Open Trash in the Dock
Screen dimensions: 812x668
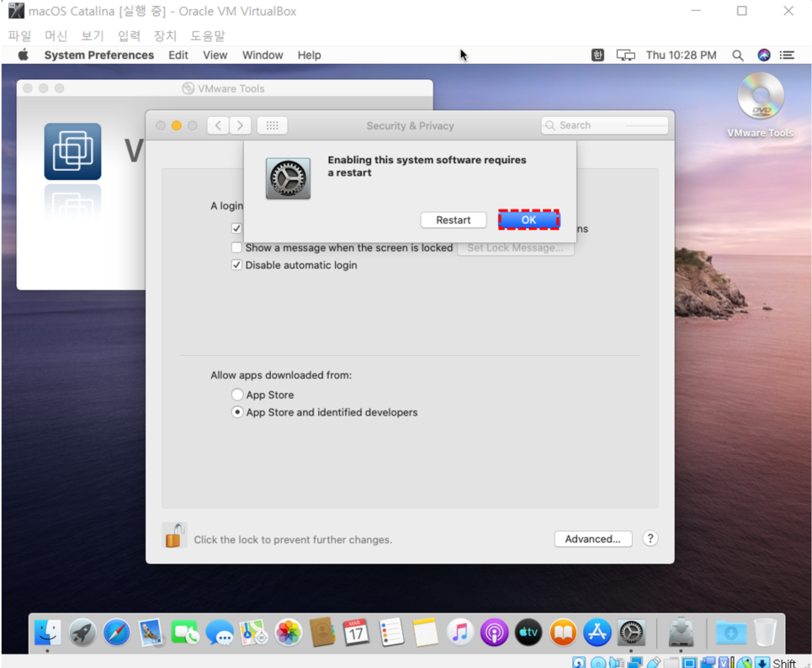pos(765,633)
